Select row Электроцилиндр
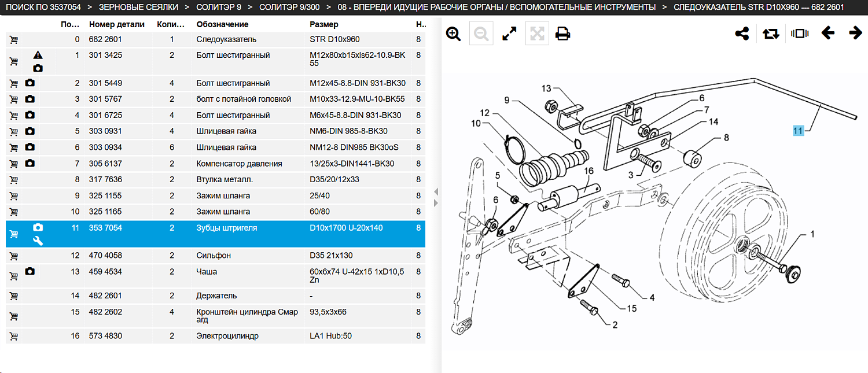This screenshot has height=373, width=868. point(215,336)
